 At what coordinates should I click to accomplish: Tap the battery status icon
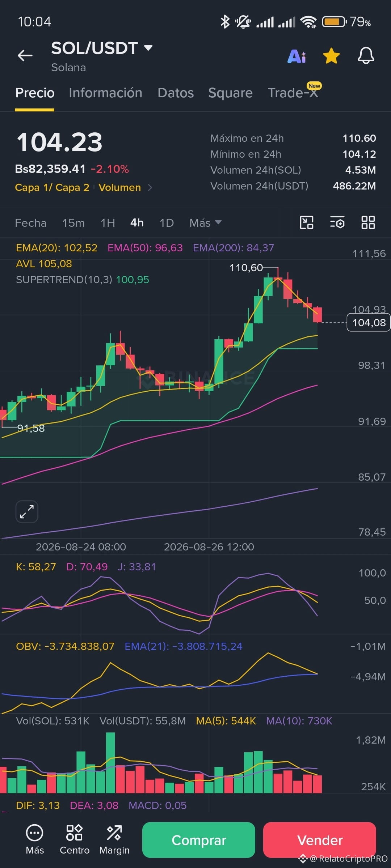tap(335, 22)
